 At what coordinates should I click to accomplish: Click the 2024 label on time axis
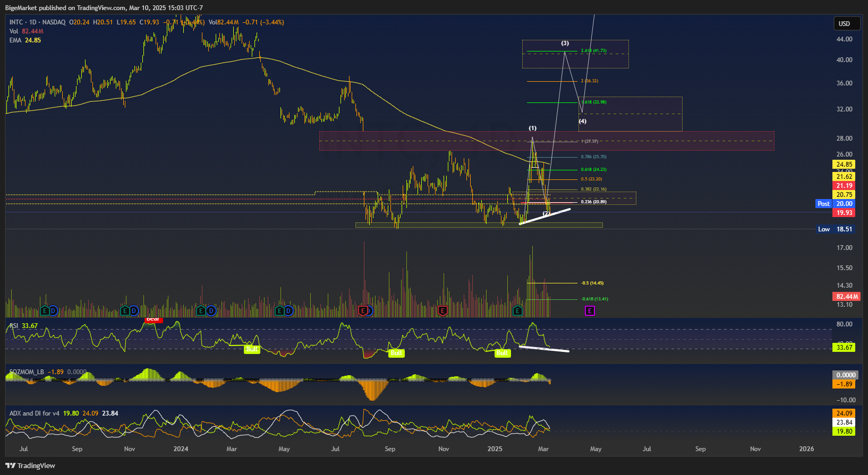point(181,449)
